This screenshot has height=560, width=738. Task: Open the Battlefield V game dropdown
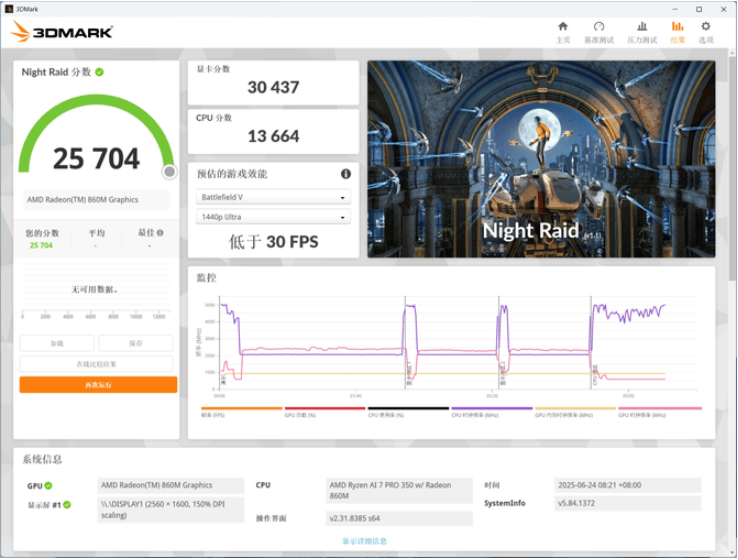coord(272,198)
